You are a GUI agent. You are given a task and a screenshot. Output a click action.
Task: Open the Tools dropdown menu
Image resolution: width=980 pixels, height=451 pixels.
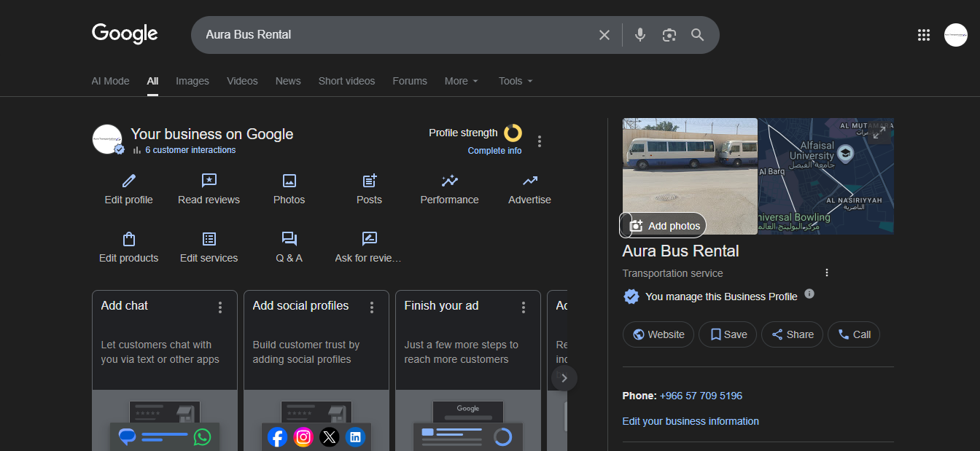tap(516, 81)
